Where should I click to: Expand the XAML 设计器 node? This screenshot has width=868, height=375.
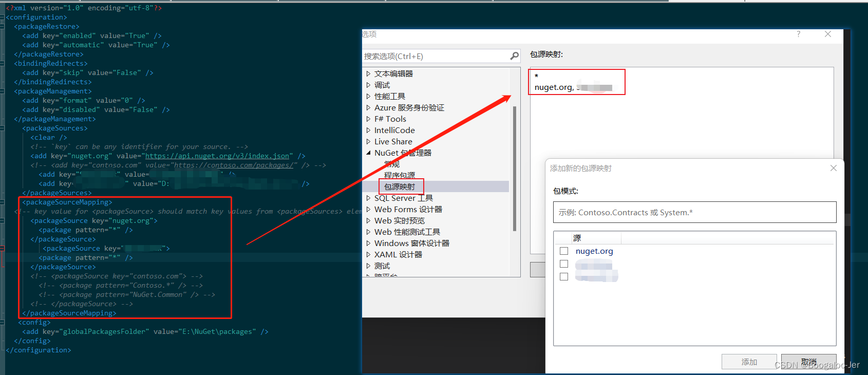[x=368, y=254]
